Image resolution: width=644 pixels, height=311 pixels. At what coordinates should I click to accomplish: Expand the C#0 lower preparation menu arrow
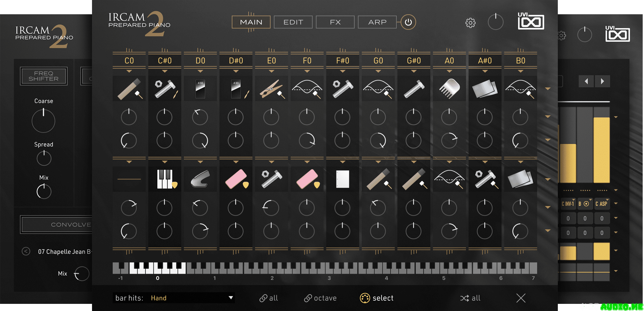pos(165,162)
